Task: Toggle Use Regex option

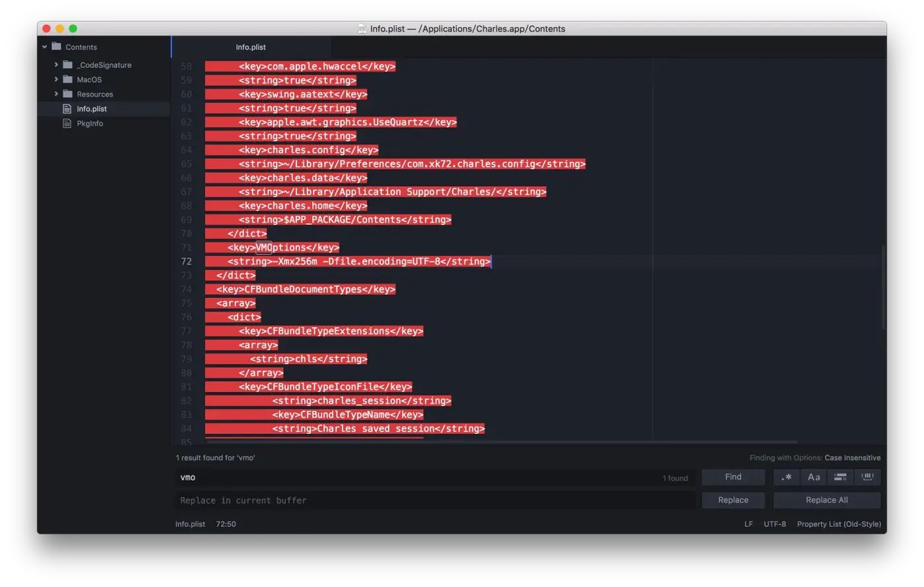Action: click(786, 477)
